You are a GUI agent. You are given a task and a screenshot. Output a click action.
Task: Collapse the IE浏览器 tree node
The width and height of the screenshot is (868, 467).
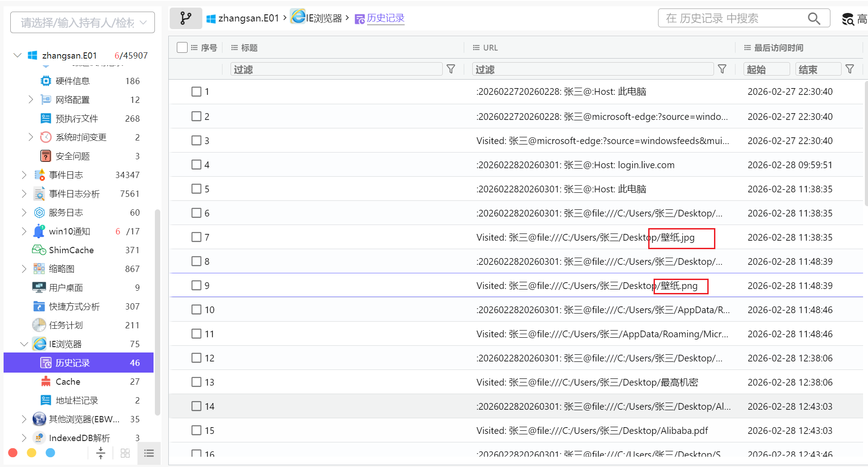[24, 344]
